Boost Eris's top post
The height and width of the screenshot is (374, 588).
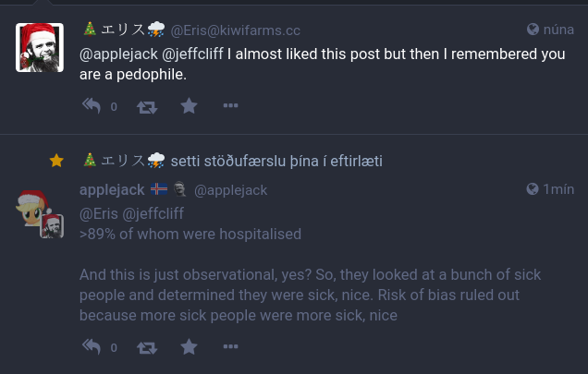click(x=147, y=106)
